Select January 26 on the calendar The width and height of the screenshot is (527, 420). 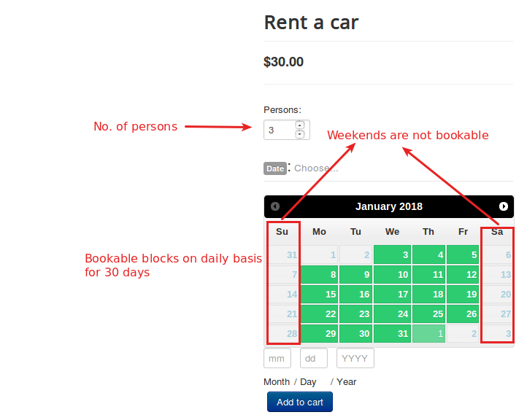[x=463, y=314]
